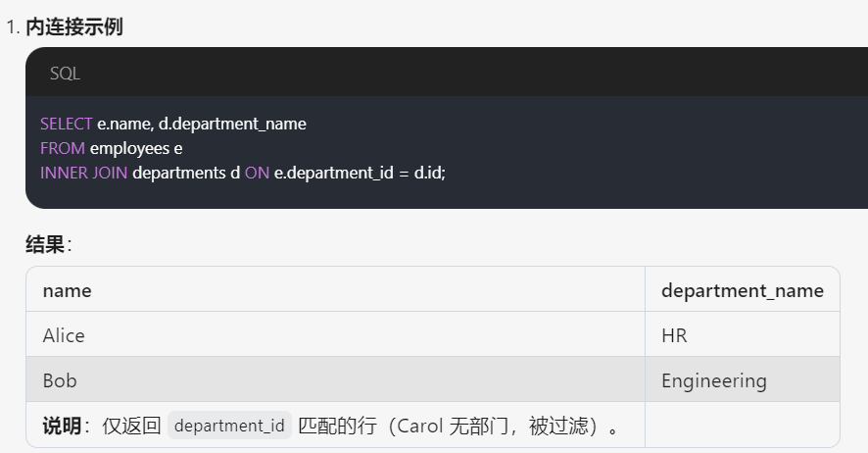Click 'd.department_name' in the SELECT line
The image size is (868, 453).
pos(232,124)
